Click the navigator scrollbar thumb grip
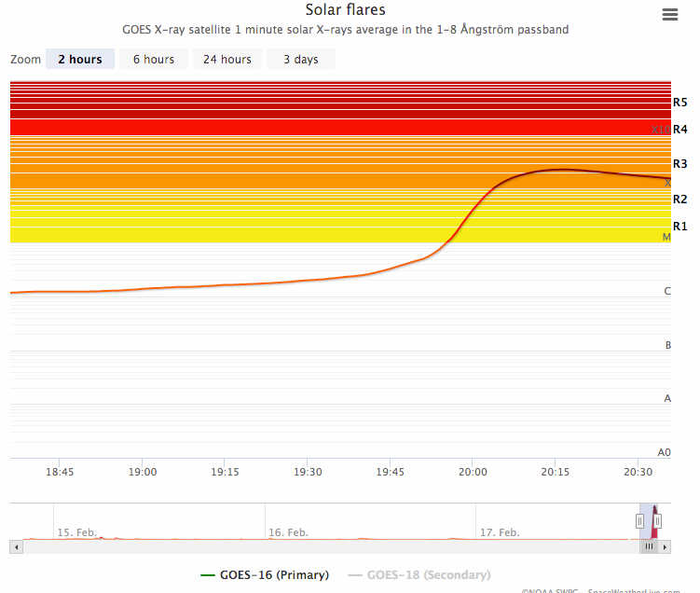The image size is (700, 593). point(649,547)
